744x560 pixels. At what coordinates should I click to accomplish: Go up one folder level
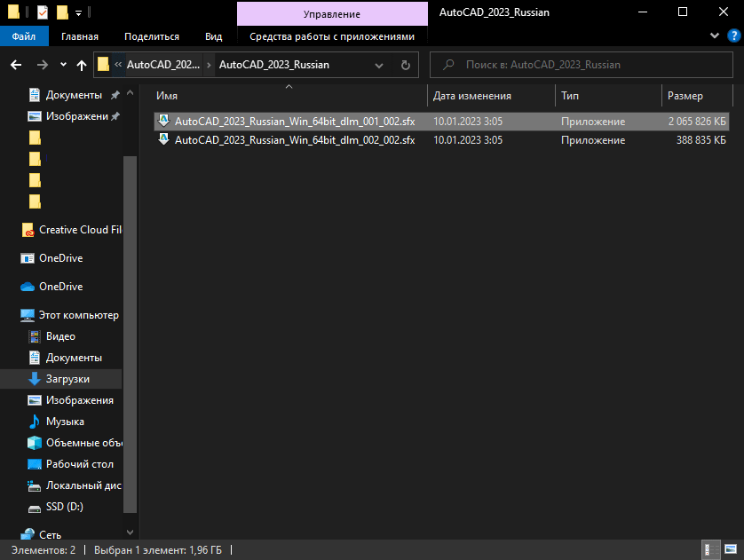[82, 65]
